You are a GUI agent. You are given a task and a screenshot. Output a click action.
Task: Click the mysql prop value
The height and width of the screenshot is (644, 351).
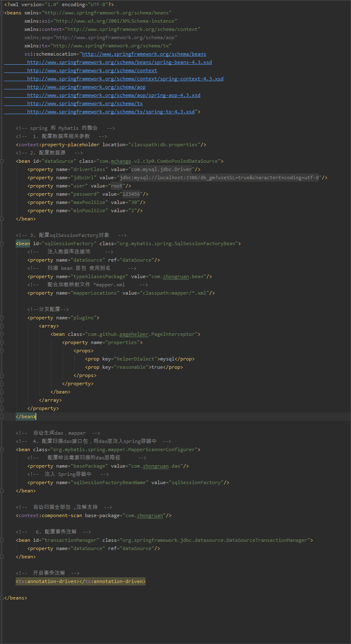167,359
